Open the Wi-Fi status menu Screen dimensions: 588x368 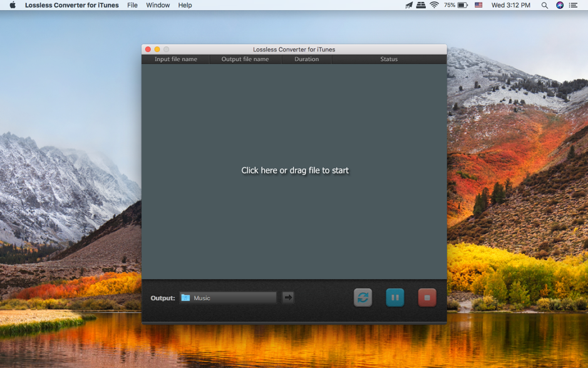[434, 5]
